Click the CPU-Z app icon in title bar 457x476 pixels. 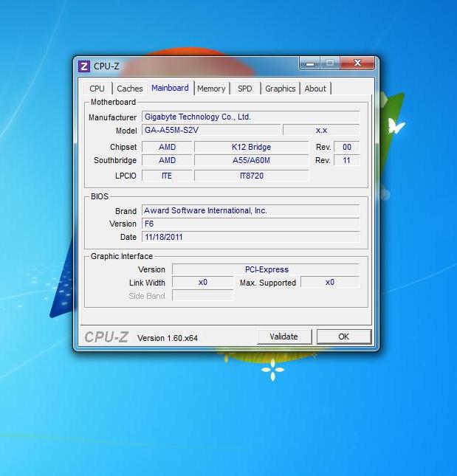point(84,66)
